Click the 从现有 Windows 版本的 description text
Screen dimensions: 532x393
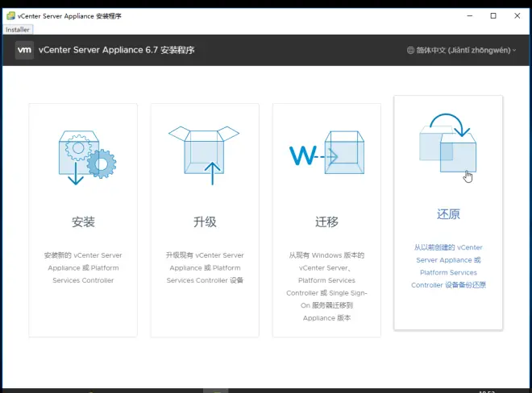pyautogui.click(x=326, y=287)
